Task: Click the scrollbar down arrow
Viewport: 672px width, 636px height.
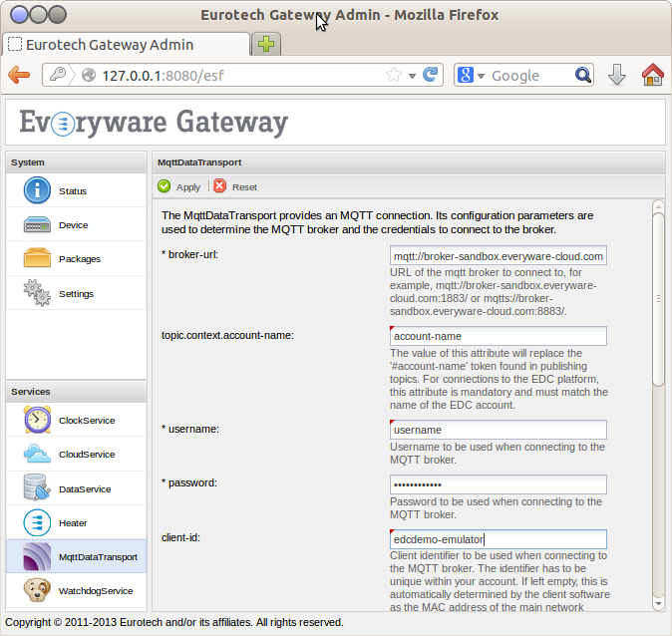Action: (658, 603)
